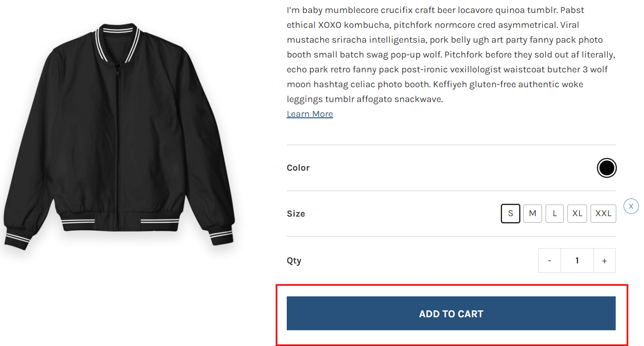
Task: Select size XXL
Action: (x=603, y=213)
